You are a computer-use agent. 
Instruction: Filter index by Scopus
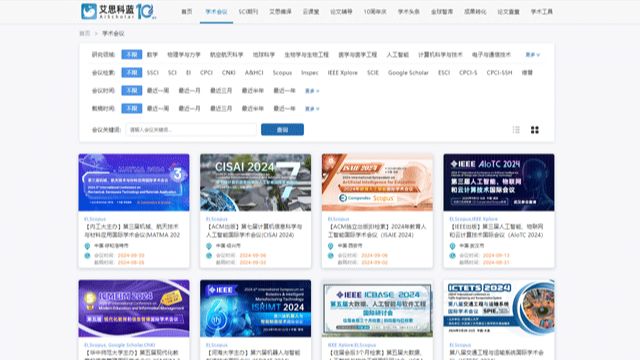282,73
